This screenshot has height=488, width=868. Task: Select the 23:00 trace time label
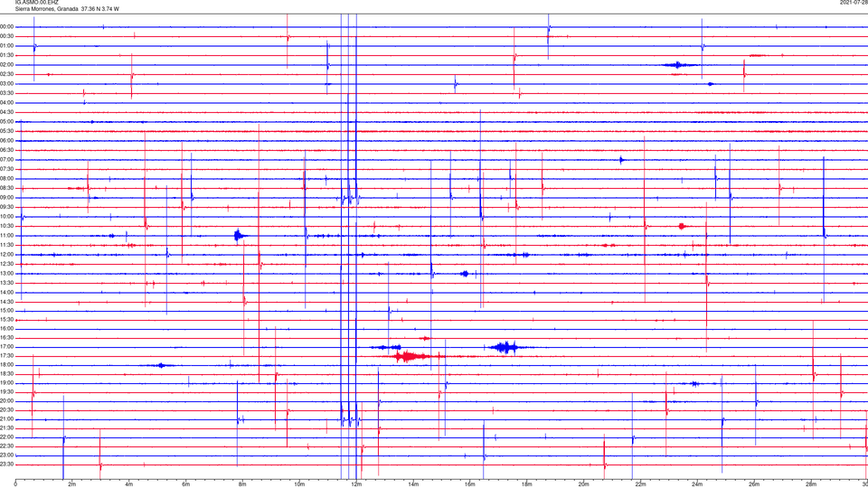point(7,455)
